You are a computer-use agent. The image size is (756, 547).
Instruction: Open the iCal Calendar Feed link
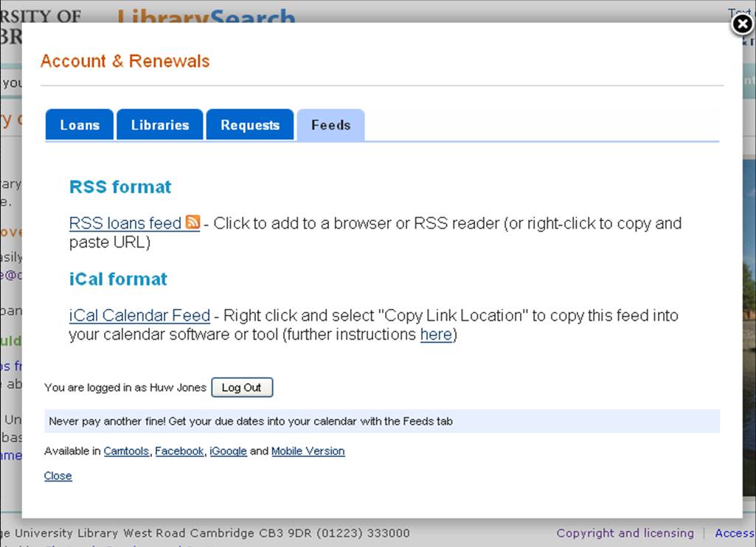pyautogui.click(x=139, y=316)
